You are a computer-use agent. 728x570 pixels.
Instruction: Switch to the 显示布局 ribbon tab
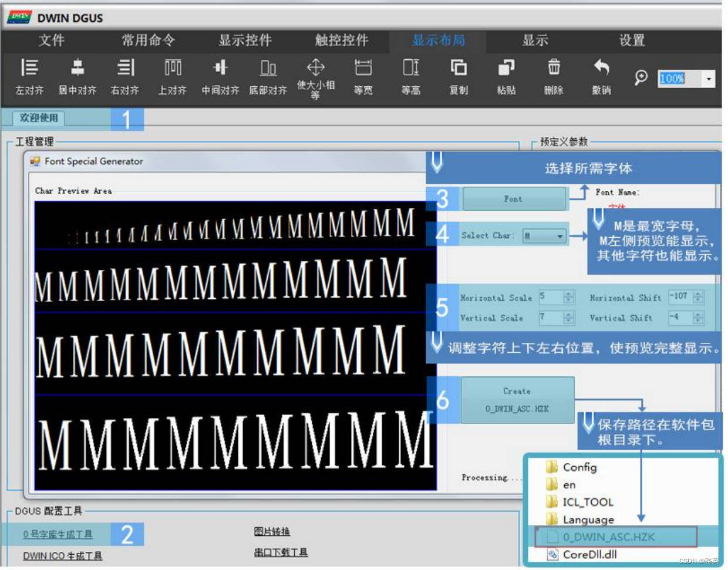pyautogui.click(x=437, y=41)
